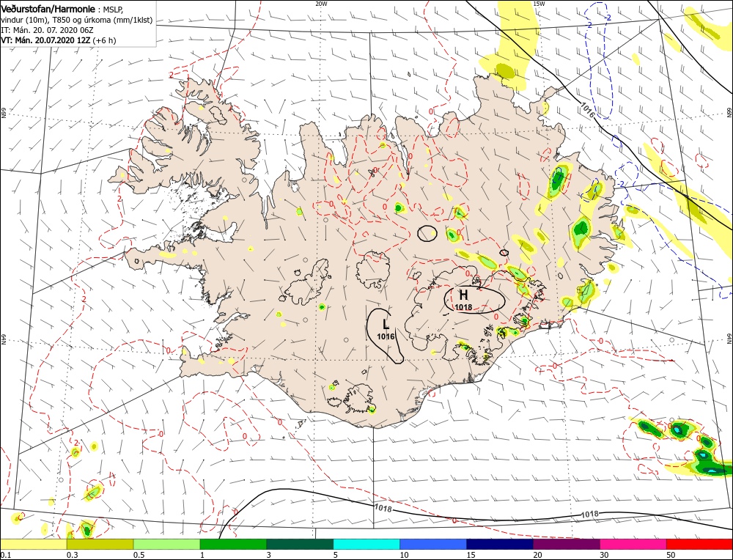Click 'vindur (10m), T850 og úrkoma' description line
This screenshot has height=560, width=733.
(77, 20)
